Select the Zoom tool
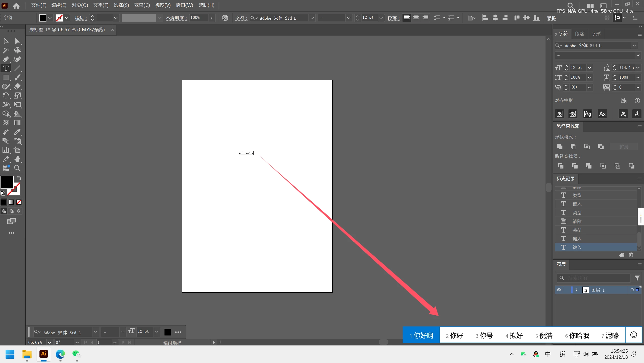Viewport: 644px width, 363px height. [17, 168]
